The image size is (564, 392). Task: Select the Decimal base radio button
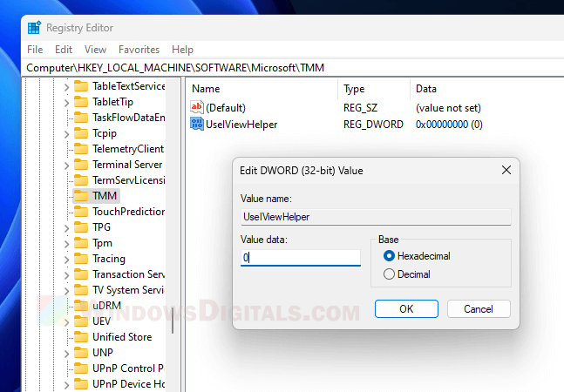(389, 274)
